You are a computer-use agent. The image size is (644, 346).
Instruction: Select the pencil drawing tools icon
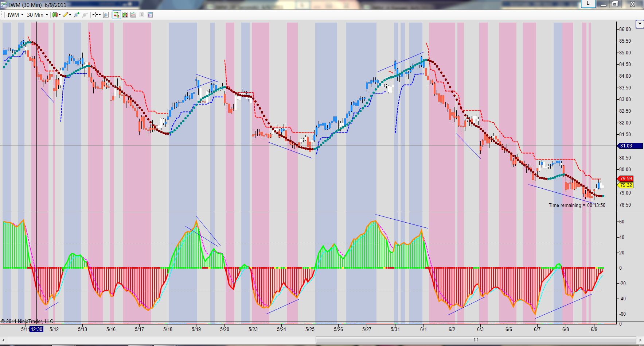[66, 15]
